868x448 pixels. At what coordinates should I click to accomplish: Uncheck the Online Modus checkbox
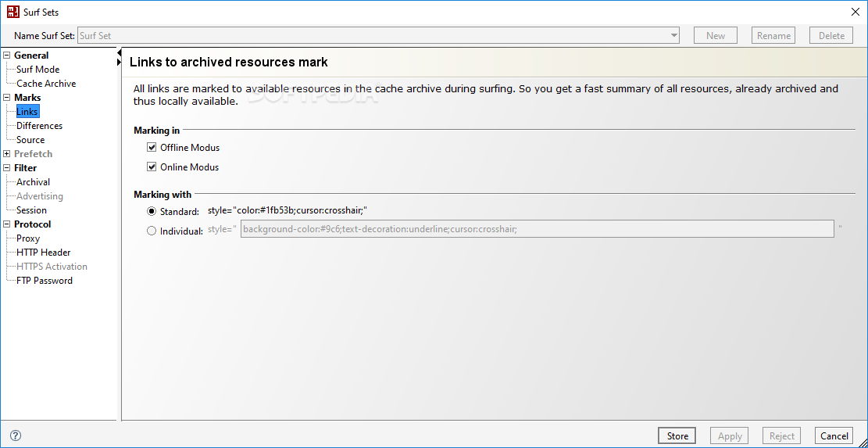point(152,167)
